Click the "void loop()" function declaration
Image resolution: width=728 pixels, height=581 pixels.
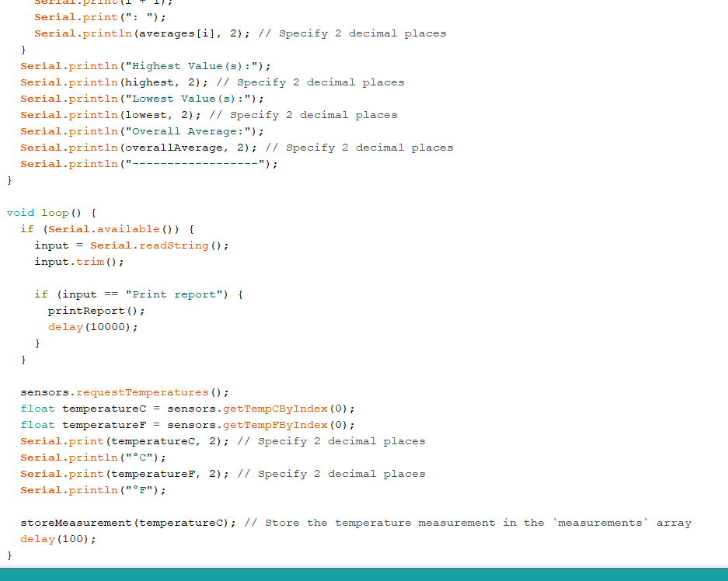tap(51, 213)
